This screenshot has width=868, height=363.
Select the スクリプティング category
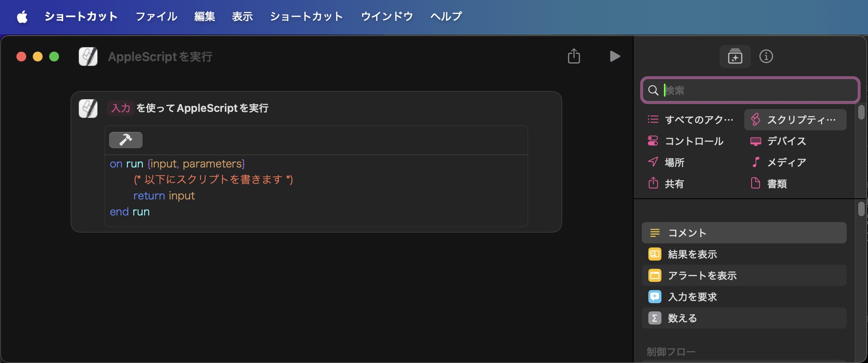[x=795, y=120]
